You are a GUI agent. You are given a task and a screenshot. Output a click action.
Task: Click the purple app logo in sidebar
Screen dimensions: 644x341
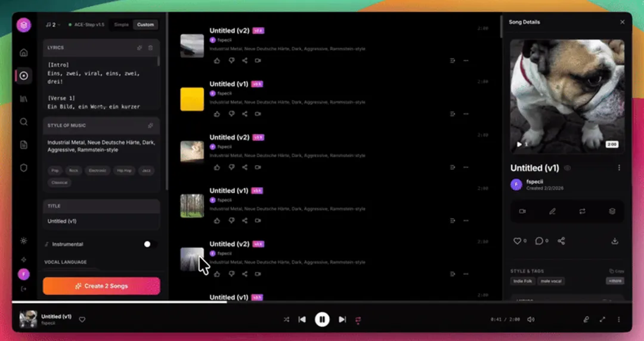click(24, 25)
